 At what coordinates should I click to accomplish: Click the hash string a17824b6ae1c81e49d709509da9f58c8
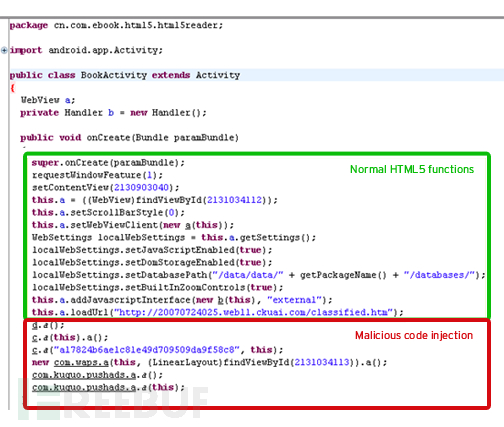click(146, 350)
